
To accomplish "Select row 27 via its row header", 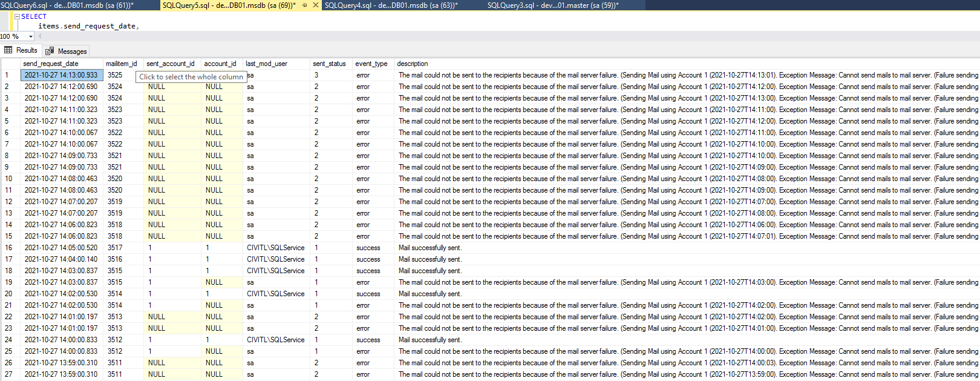I will tap(10, 374).
